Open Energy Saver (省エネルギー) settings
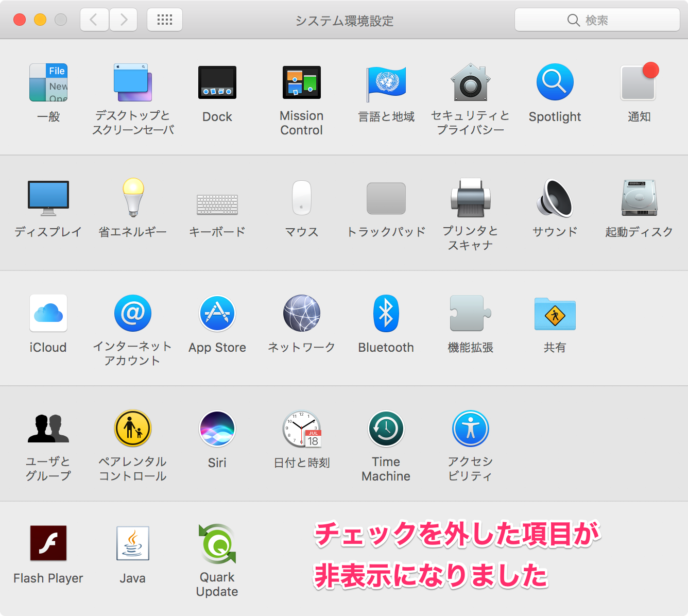Image resolution: width=688 pixels, height=616 pixels. tap(133, 198)
